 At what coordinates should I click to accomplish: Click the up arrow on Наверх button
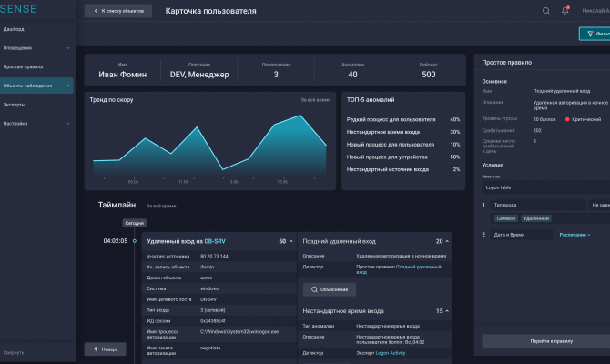(x=94, y=349)
